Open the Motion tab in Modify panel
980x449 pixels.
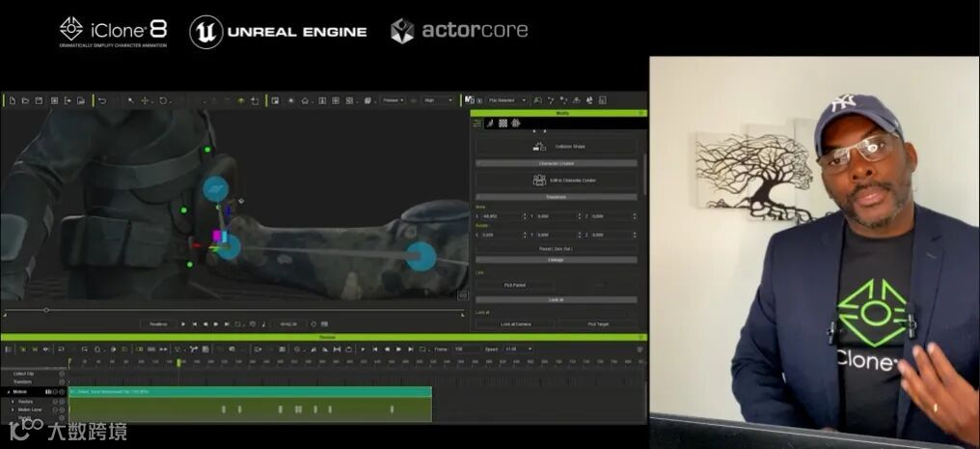(490, 124)
